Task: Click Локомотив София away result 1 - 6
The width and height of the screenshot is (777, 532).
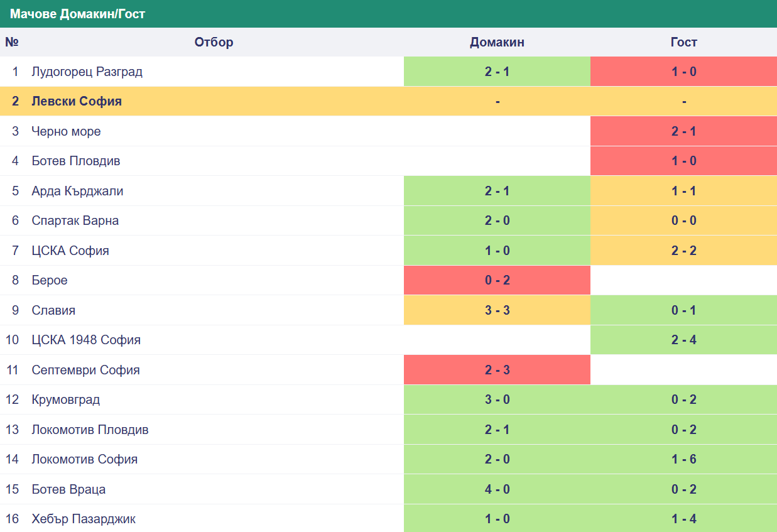Action: tap(683, 459)
